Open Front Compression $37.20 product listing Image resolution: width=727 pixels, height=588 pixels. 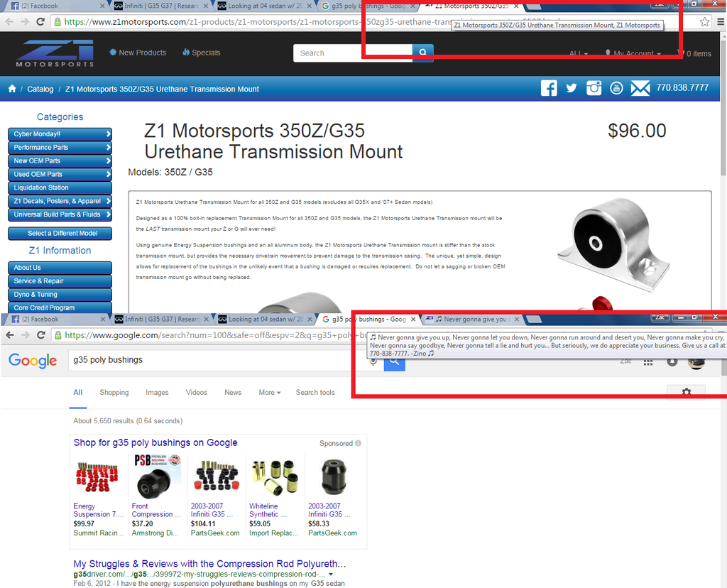[155, 496]
